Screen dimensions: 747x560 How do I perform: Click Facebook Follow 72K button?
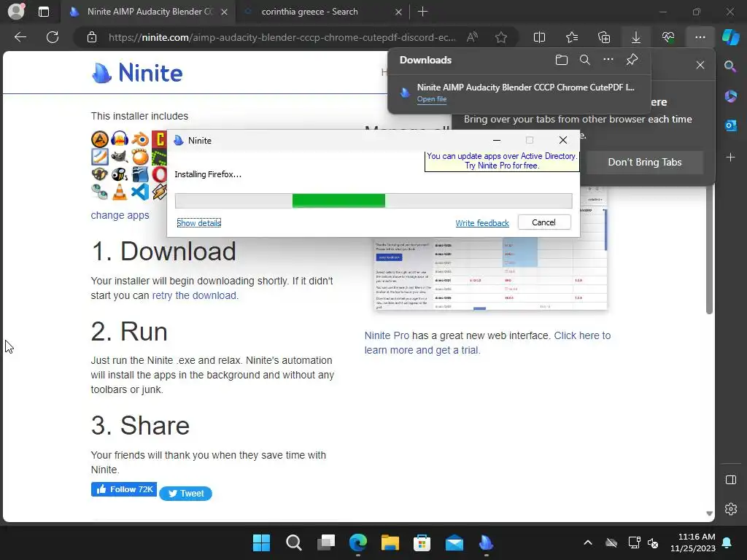coord(124,489)
